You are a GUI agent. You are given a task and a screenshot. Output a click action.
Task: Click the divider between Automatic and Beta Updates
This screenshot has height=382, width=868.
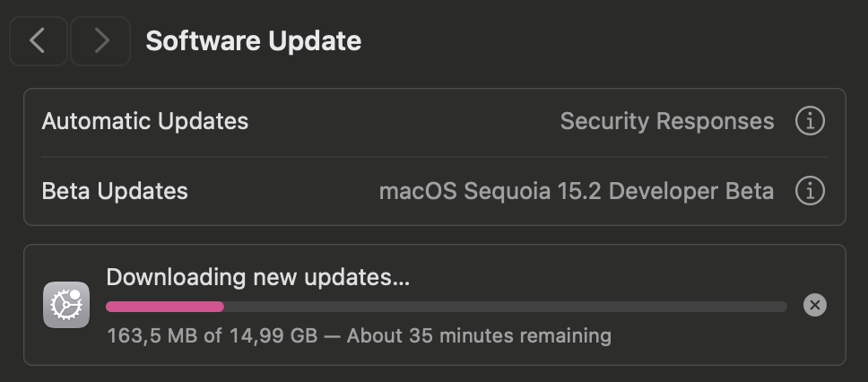pos(435,157)
